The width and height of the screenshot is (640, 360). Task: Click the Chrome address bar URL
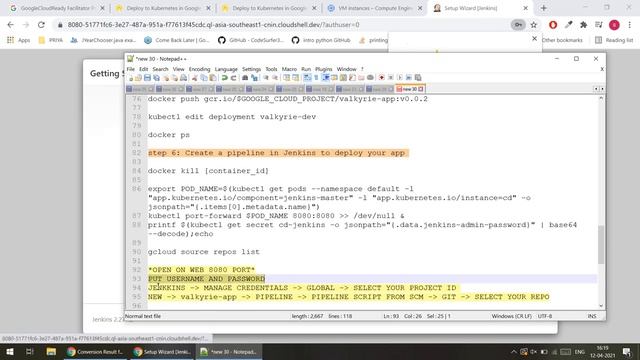(213, 25)
